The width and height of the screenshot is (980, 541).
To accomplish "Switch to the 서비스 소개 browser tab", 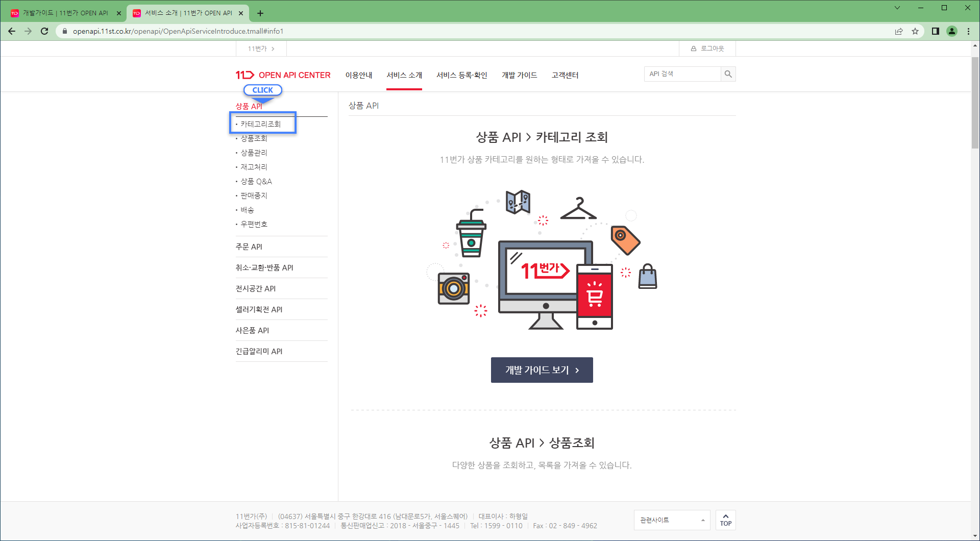I will tap(188, 13).
